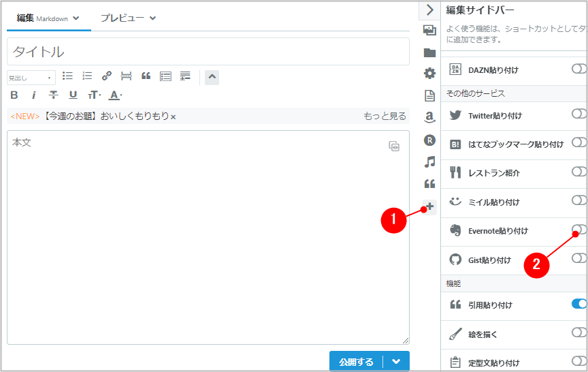Insert blockquote from formatting toolbar
The image size is (588, 372).
coord(146,76)
